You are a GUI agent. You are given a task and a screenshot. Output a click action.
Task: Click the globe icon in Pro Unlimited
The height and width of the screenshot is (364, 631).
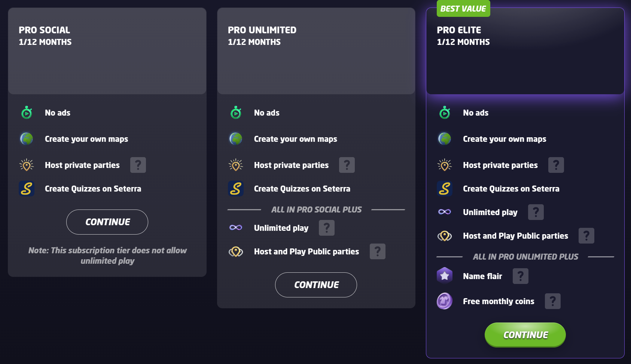point(236,139)
